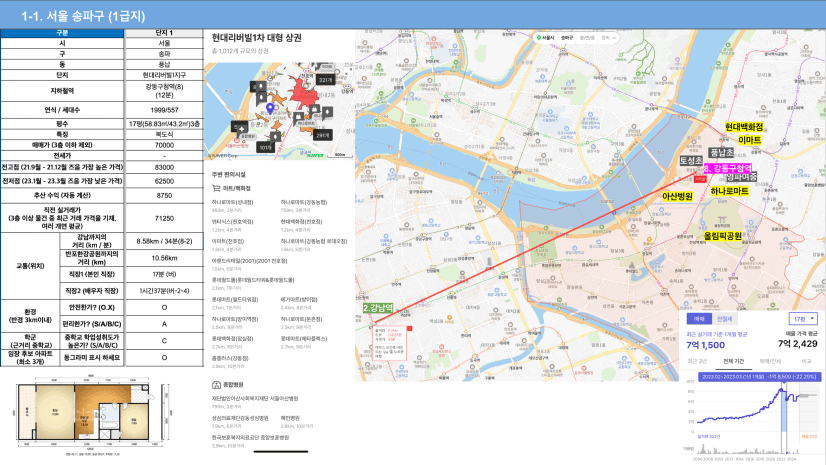Click the shopping cart icon beside 마트/백화점
The image size is (826, 465).
(216, 188)
